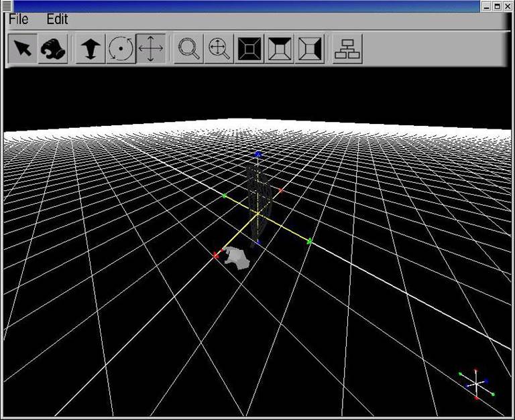Open the File menu
The width and height of the screenshot is (515, 420).
pos(18,19)
